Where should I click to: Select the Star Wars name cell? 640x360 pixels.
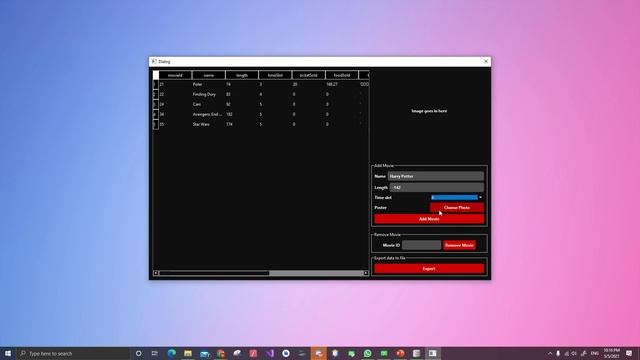point(209,124)
